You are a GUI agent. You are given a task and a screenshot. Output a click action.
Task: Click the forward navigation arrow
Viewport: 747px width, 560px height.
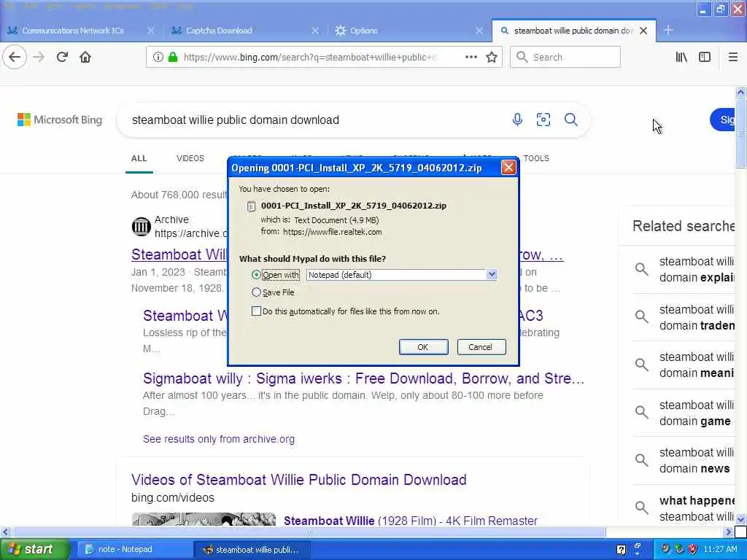coord(39,57)
